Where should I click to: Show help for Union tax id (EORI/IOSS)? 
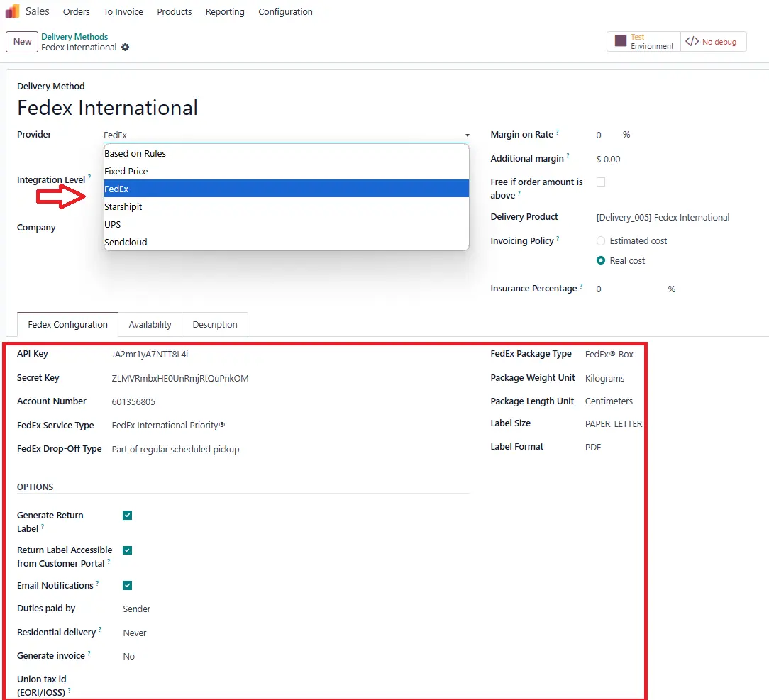point(70,689)
